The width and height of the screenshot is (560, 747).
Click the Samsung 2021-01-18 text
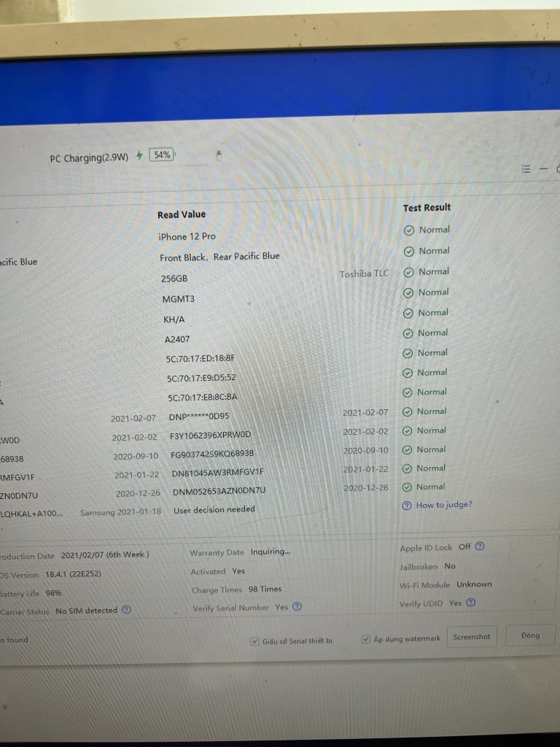click(x=120, y=512)
